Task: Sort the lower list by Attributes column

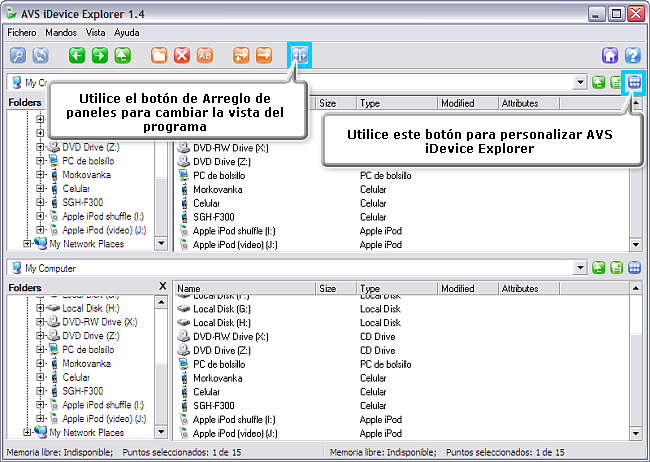Action: [529, 288]
